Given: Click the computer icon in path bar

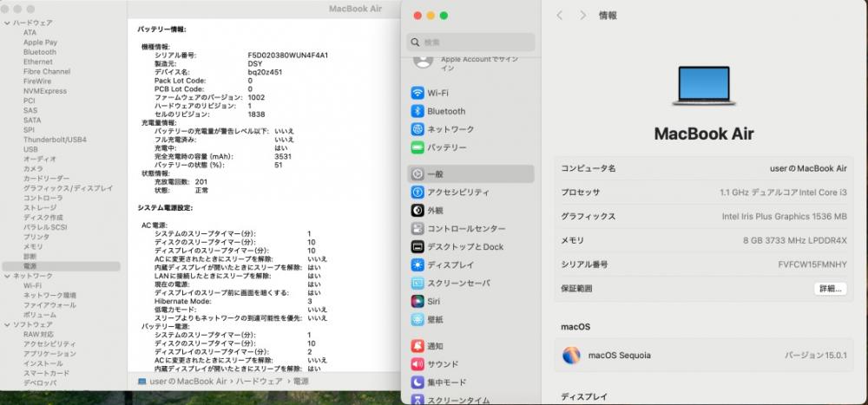Looking at the screenshot, I should 141,382.
